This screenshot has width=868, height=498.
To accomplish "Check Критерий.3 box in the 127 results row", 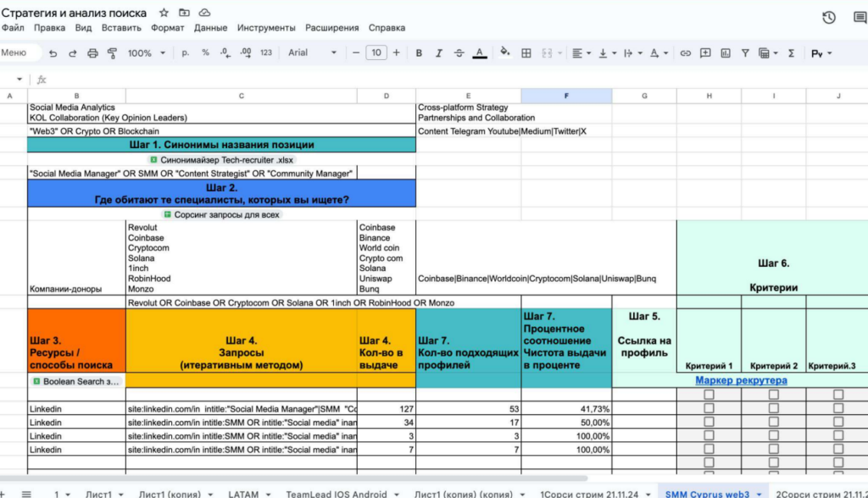I will point(838,408).
